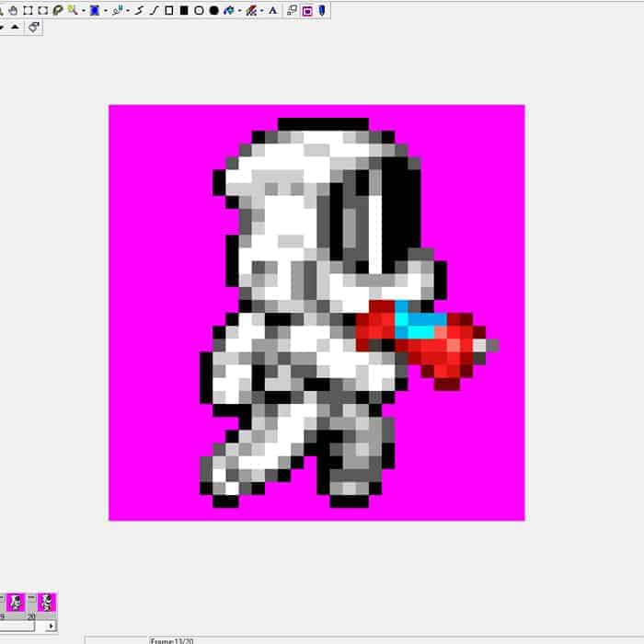
Task: Select the magic wand tool
Action: 73,10
